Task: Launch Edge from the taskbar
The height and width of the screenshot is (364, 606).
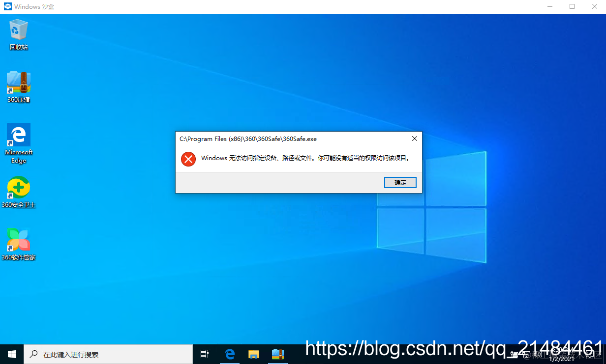Action: [x=230, y=354]
